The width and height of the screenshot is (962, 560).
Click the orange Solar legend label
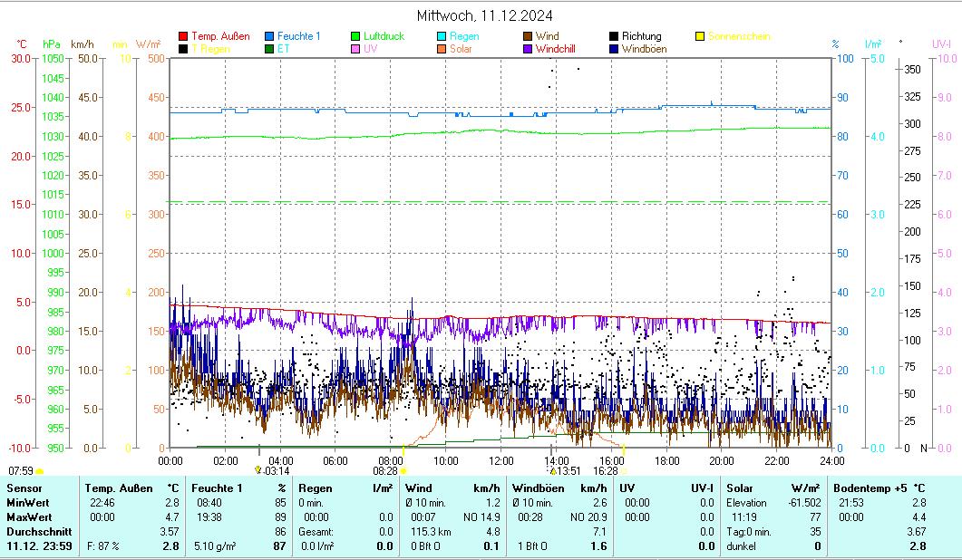pyautogui.click(x=461, y=49)
